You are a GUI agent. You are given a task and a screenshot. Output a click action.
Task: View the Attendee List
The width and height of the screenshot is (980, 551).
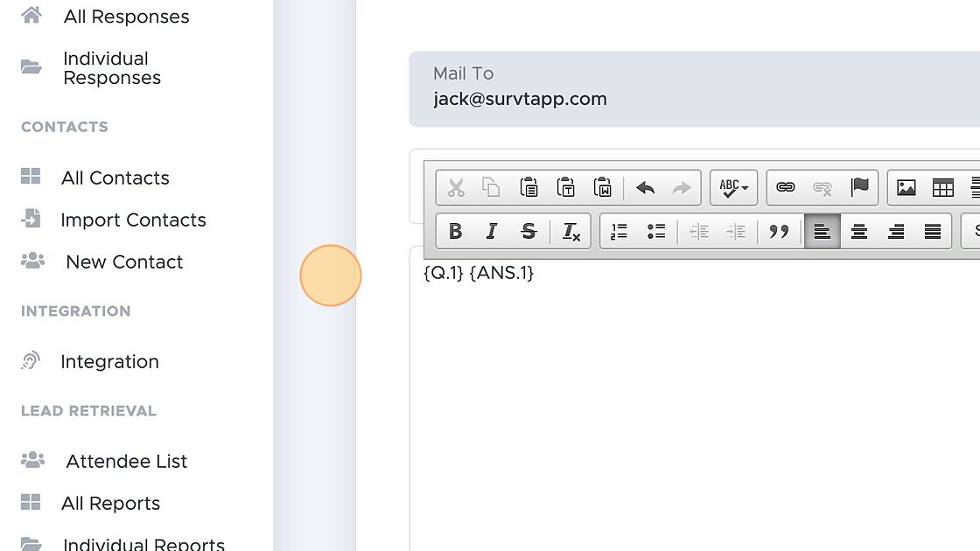126,461
